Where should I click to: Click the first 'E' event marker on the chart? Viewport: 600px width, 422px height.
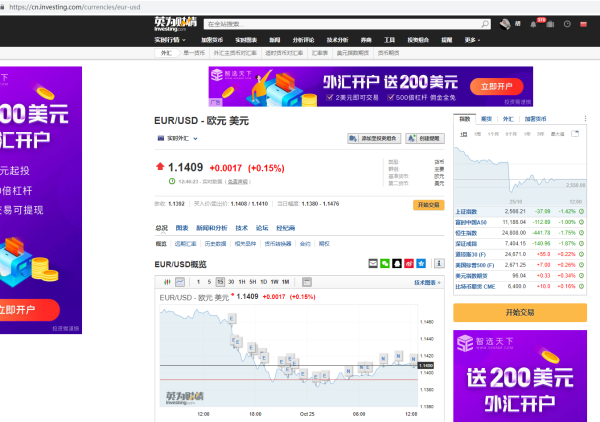(x=232, y=318)
